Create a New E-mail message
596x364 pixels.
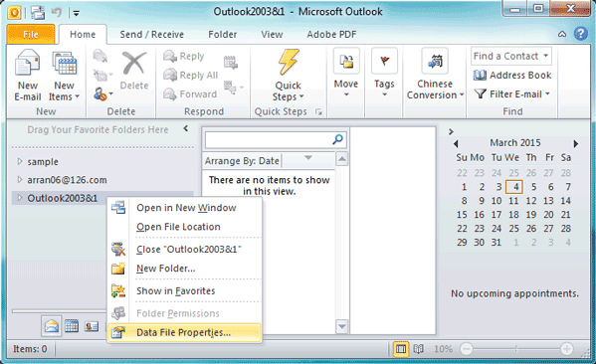click(x=28, y=76)
